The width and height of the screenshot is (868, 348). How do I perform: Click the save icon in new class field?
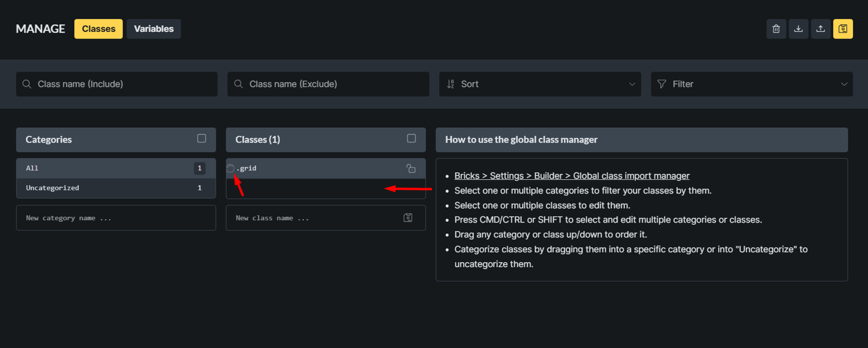pyautogui.click(x=408, y=218)
